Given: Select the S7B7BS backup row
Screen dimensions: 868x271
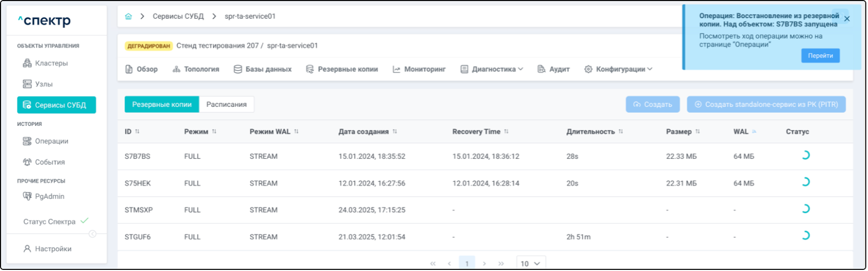Looking at the screenshot, I should pyautogui.click(x=137, y=157).
